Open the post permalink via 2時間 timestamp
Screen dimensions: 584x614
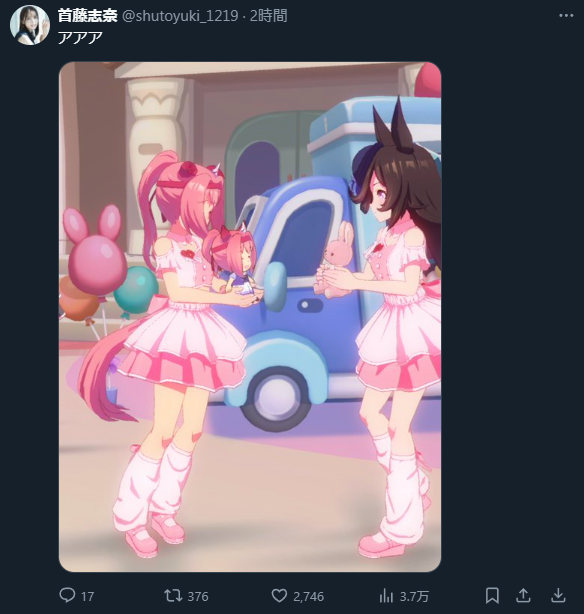click(x=268, y=16)
